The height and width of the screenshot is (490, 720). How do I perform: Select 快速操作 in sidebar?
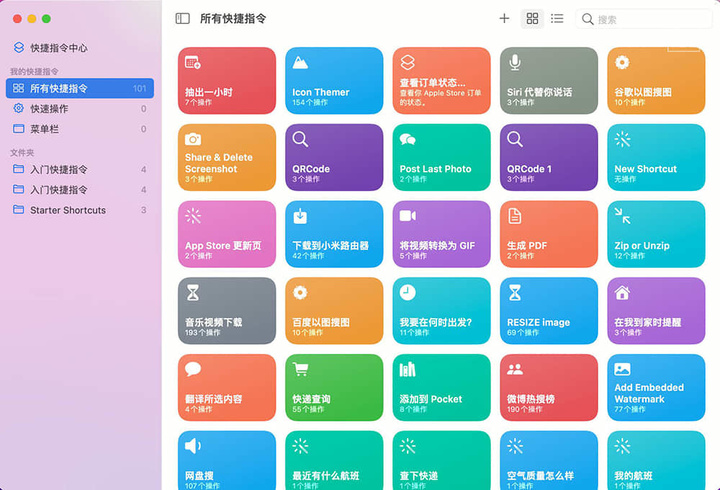49,108
